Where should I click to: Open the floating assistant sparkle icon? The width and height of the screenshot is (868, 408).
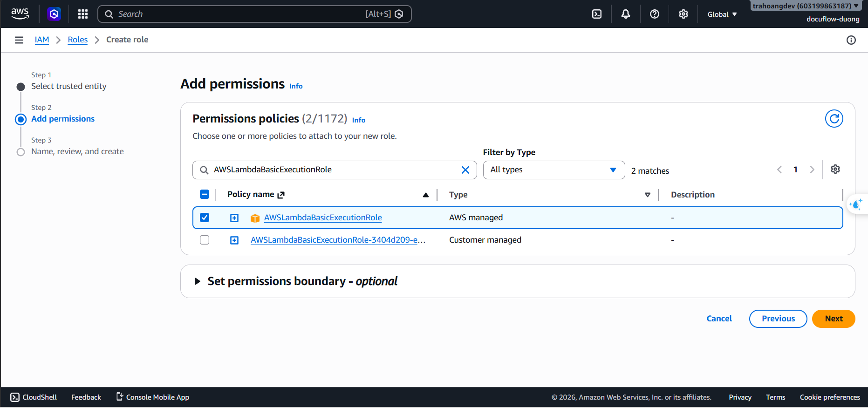click(x=856, y=204)
